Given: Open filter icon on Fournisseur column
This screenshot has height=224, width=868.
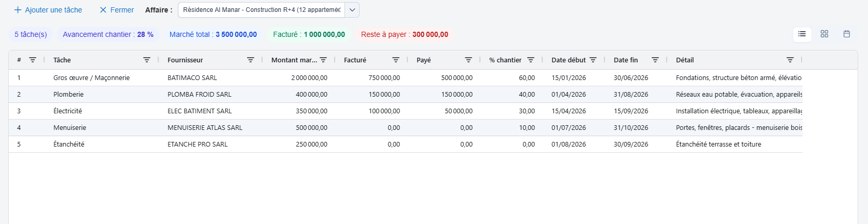Looking at the screenshot, I should click(251, 60).
